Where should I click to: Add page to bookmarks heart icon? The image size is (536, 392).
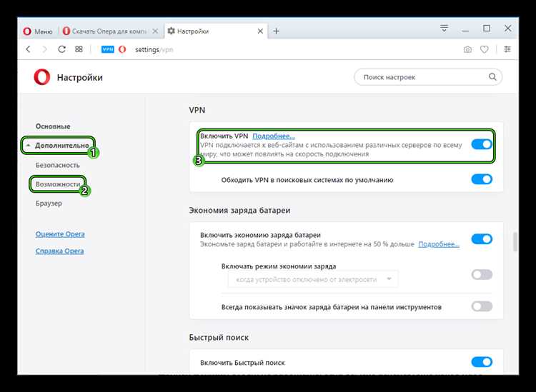pyautogui.click(x=485, y=49)
